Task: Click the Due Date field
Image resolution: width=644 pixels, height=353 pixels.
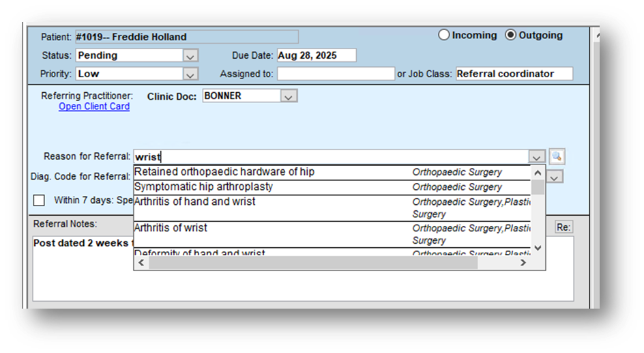Action: 316,56
